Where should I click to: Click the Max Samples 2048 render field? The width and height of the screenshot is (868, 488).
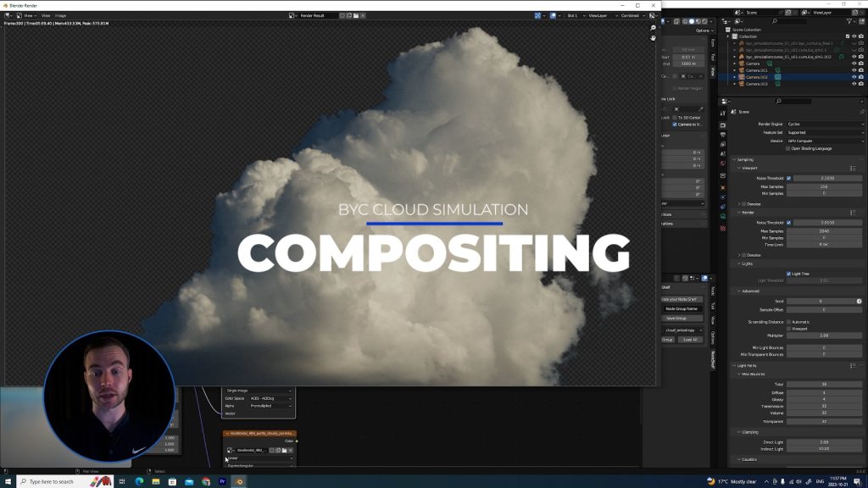pos(824,230)
